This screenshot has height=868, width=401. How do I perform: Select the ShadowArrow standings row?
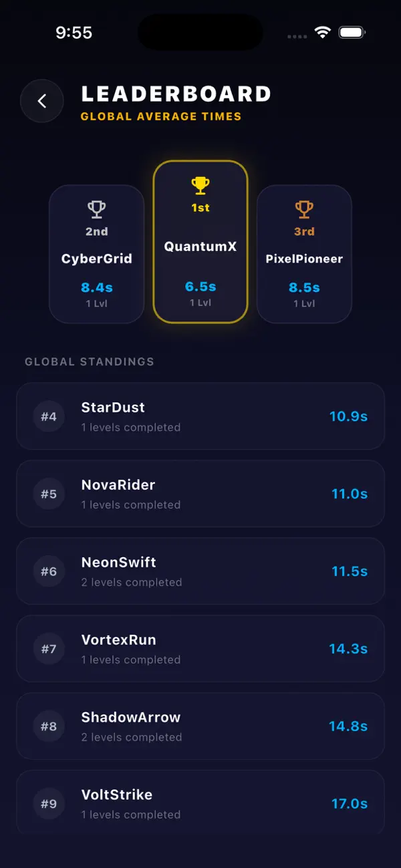200,726
